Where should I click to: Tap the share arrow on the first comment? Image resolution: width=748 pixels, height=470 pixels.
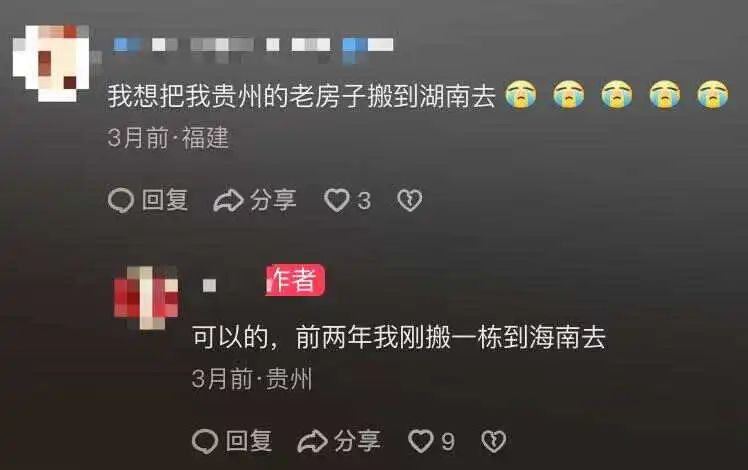click(228, 200)
